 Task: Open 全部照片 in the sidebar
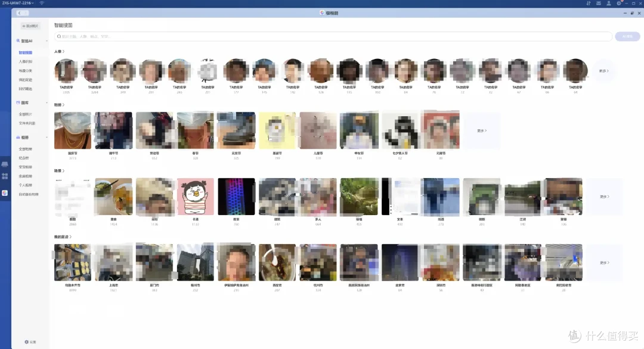(x=26, y=114)
